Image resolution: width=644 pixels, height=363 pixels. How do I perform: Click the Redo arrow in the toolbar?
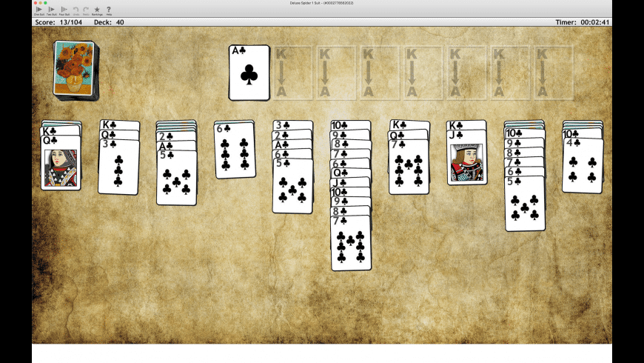pyautogui.click(x=86, y=10)
